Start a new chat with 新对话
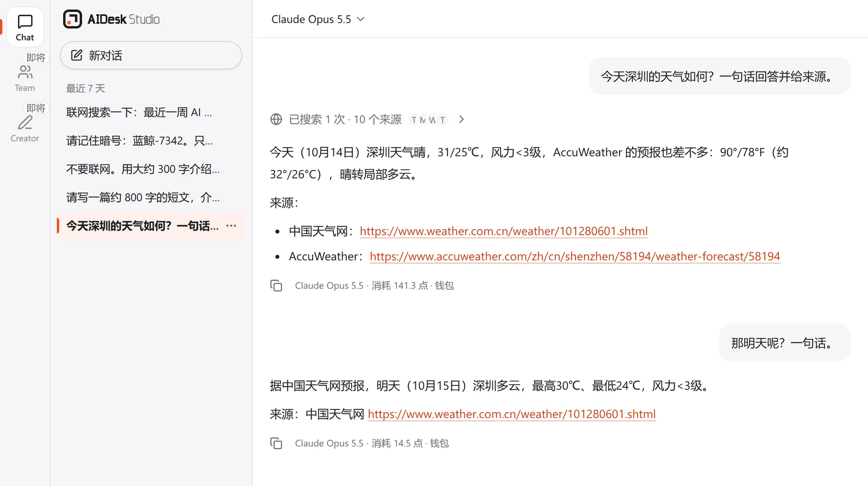This screenshot has height=486, width=868. coord(151,55)
